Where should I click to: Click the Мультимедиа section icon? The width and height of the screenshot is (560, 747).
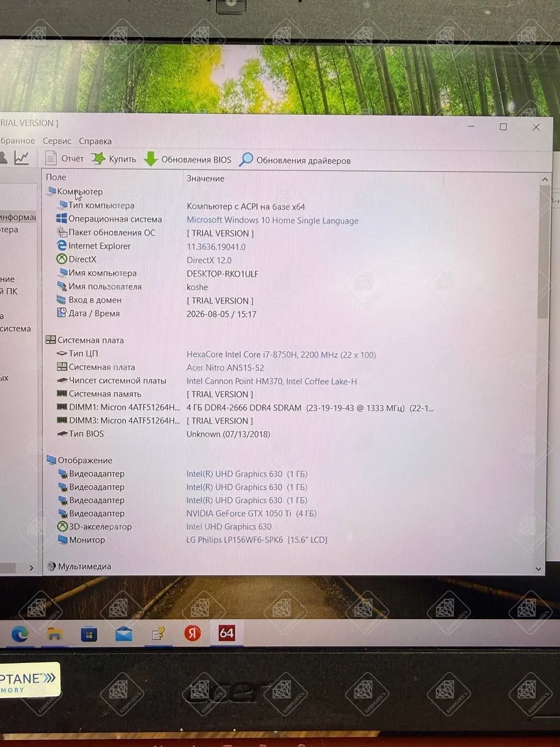coord(51,566)
